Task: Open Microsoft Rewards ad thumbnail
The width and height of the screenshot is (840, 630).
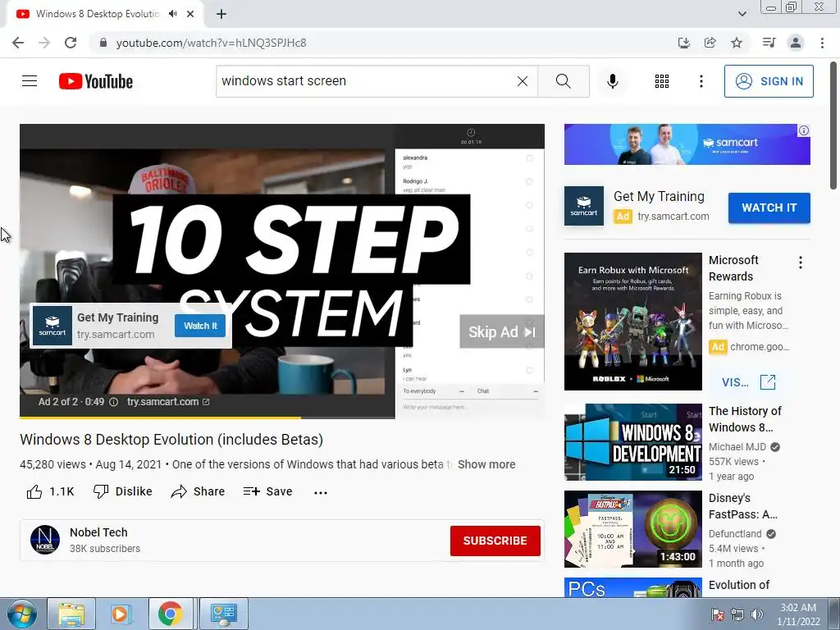Action: [x=632, y=322]
